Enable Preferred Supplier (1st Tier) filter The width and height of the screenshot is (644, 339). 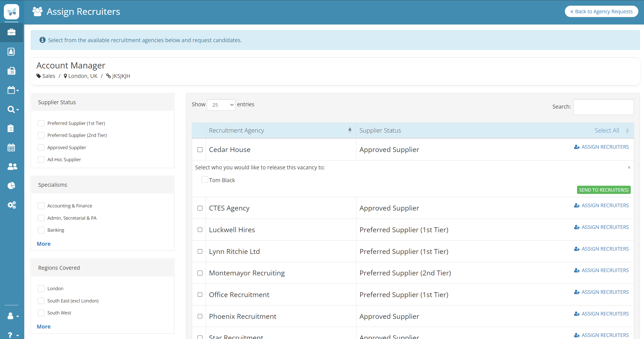coord(41,123)
